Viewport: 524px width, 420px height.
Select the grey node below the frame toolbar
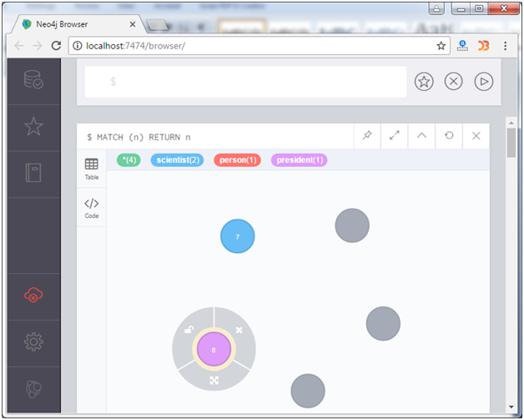coord(352,225)
